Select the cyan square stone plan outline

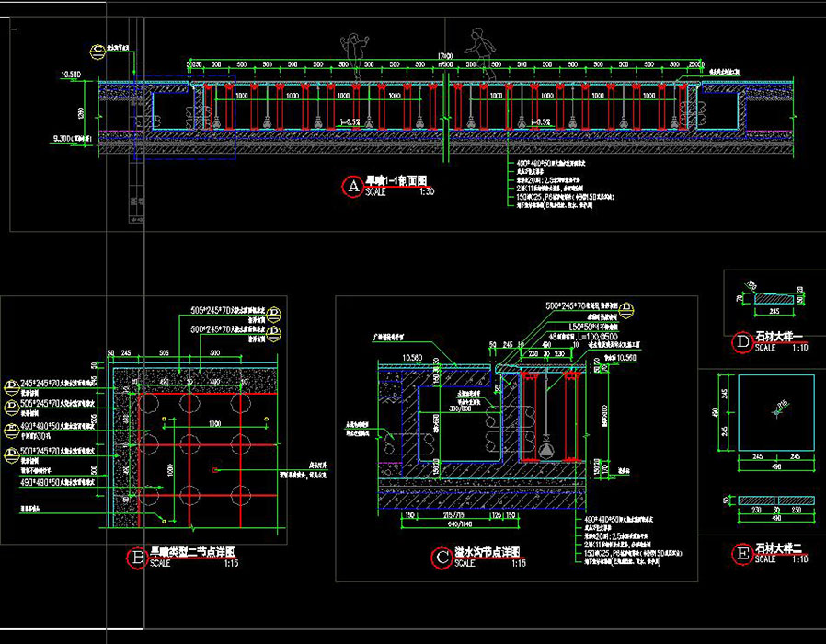pos(775,411)
